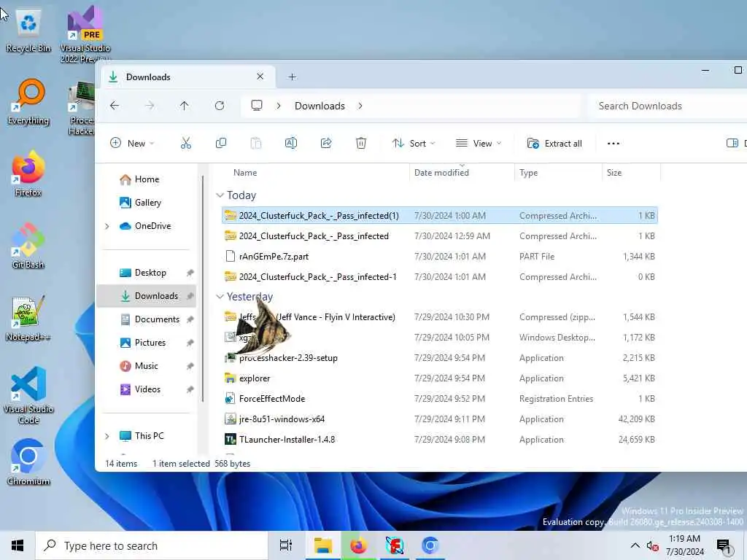
Task: Click File Explorer icon in taskbar
Action: coord(323,545)
